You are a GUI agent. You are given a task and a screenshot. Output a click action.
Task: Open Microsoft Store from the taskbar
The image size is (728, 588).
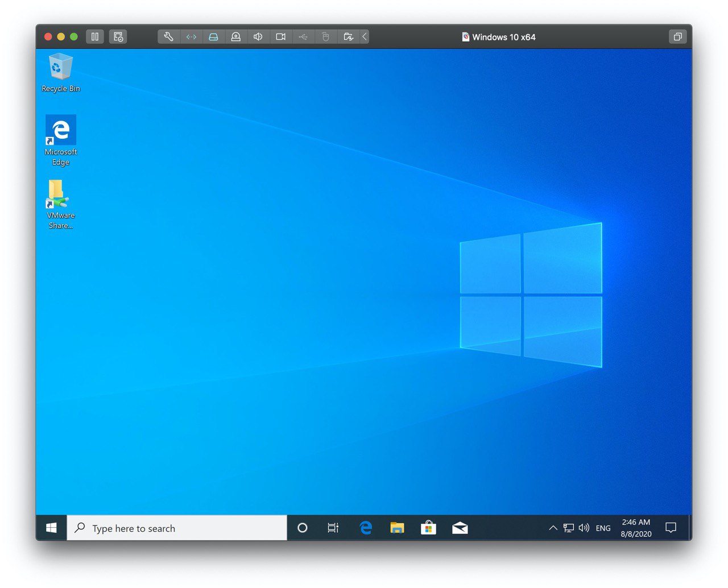tap(428, 528)
